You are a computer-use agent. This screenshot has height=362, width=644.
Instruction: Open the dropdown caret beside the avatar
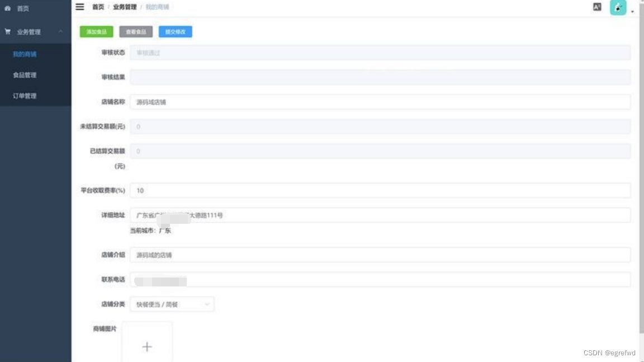coord(632,12)
